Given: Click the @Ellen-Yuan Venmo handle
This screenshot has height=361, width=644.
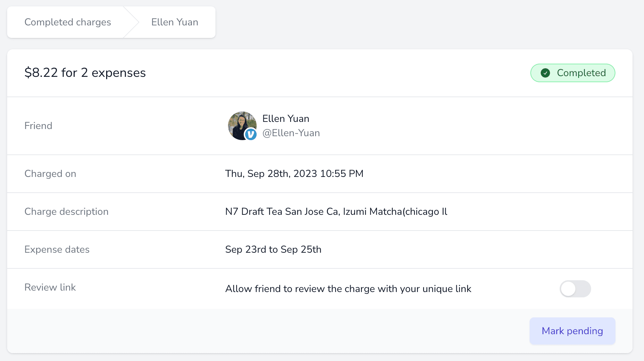Looking at the screenshot, I should click(291, 133).
